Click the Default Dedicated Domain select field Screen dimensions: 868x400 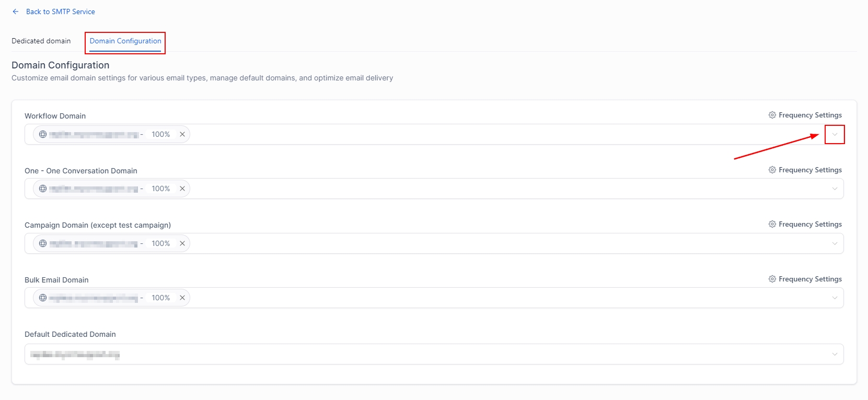click(x=434, y=354)
